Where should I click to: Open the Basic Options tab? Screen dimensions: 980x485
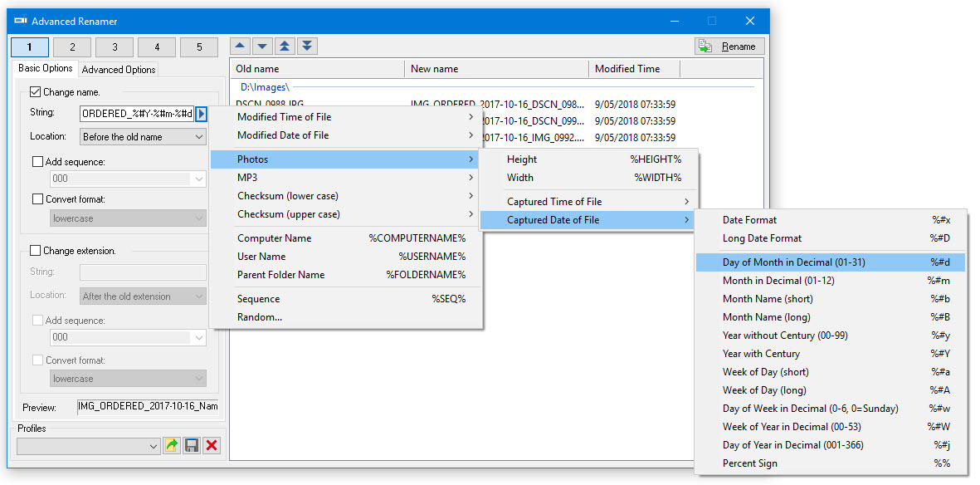click(x=45, y=68)
